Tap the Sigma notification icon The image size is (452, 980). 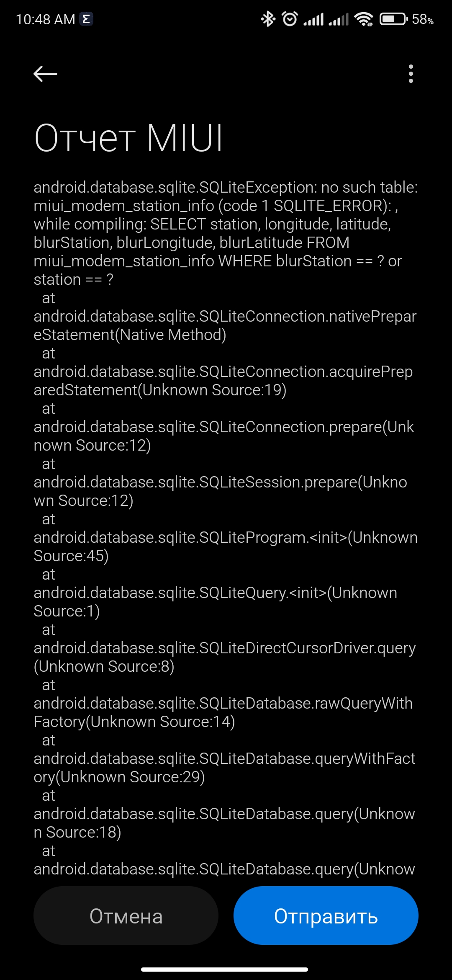coord(86,19)
